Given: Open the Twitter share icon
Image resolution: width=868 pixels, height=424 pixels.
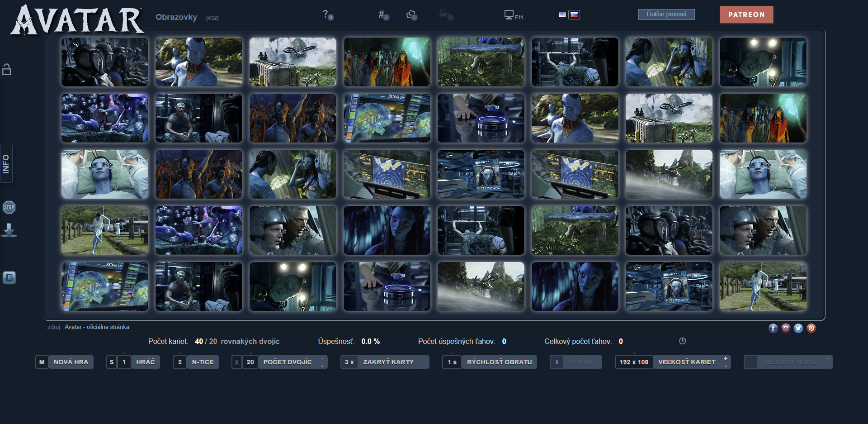Looking at the screenshot, I should pos(798,328).
